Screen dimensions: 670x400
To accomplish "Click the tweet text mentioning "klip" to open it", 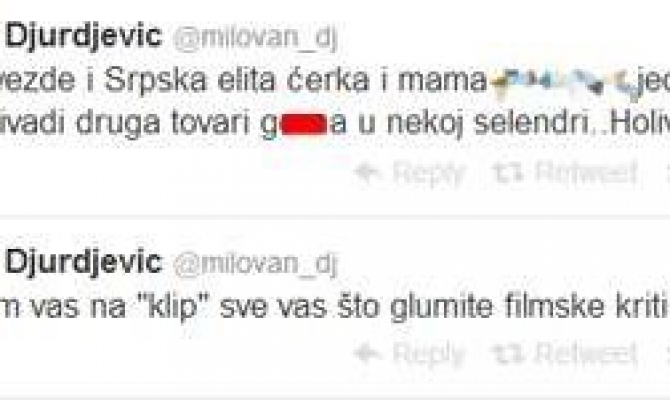I will pyautogui.click(x=335, y=307).
